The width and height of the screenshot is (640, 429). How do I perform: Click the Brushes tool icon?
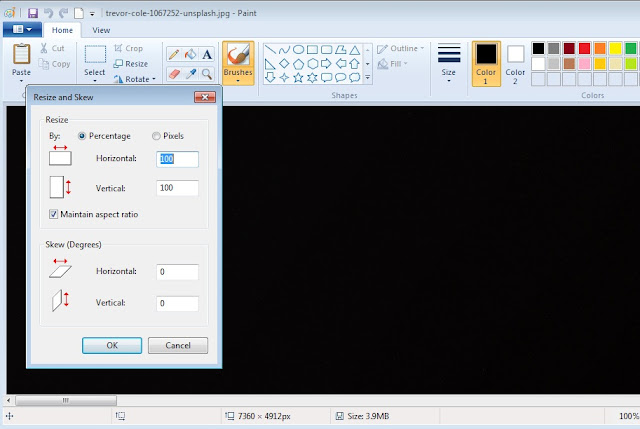tap(238, 55)
